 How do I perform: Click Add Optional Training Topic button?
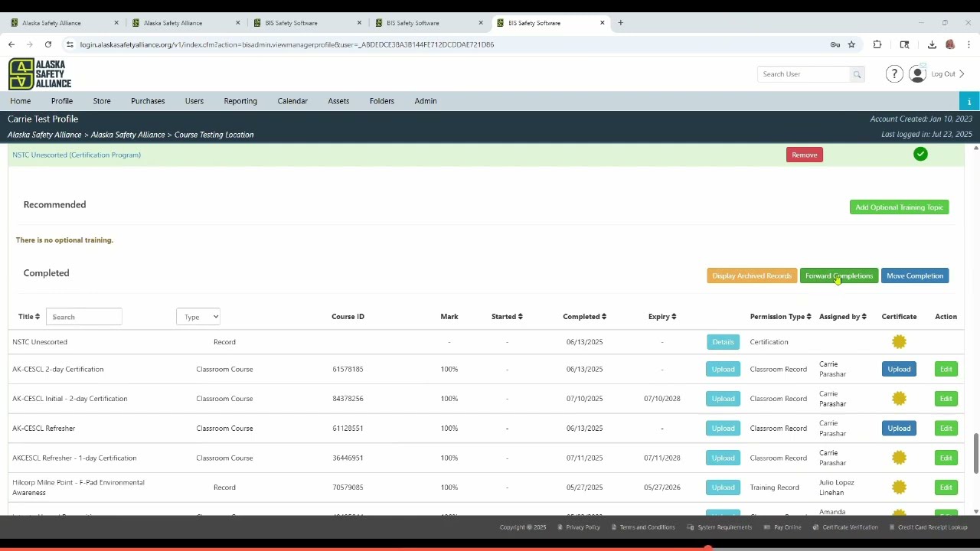coord(899,207)
